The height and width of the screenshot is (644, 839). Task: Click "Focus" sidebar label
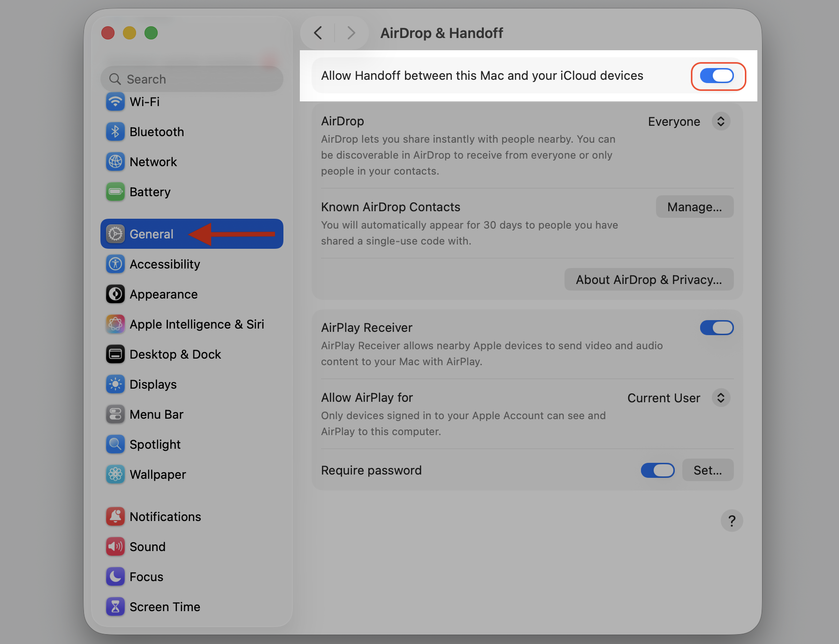(x=146, y=577)
